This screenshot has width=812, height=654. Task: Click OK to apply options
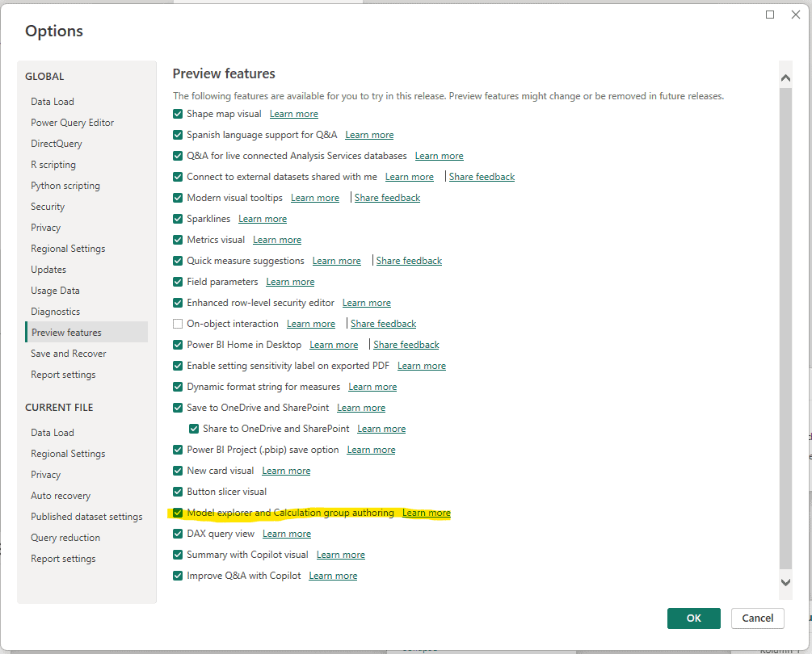[693, 618]
